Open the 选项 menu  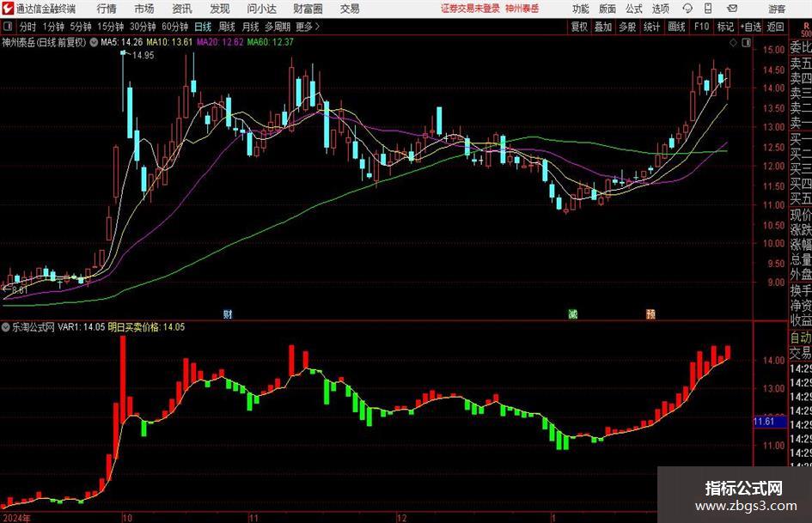coord(660,9)
